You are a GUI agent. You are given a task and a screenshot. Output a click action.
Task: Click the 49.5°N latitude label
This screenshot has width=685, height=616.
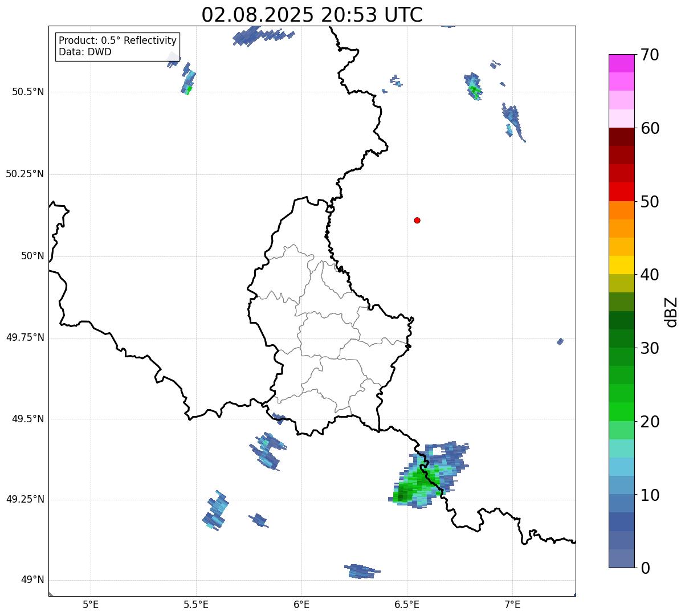27,419
